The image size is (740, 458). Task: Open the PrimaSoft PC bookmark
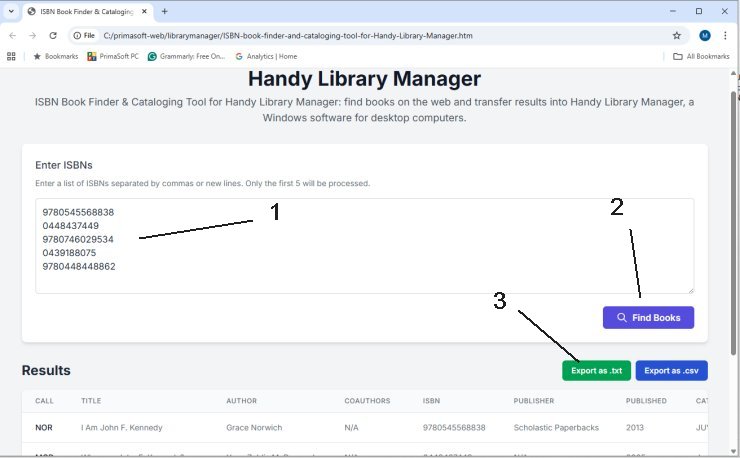[113, 56]
